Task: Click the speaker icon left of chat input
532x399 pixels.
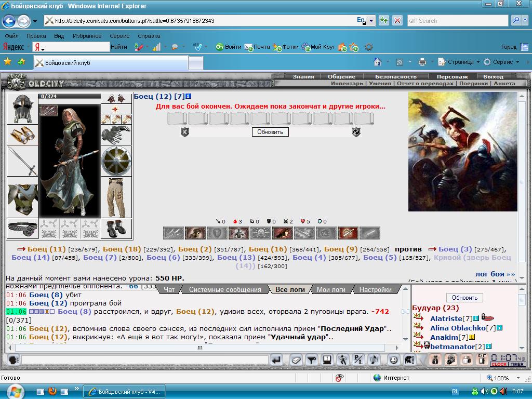Action: click(x=13, y=360)
